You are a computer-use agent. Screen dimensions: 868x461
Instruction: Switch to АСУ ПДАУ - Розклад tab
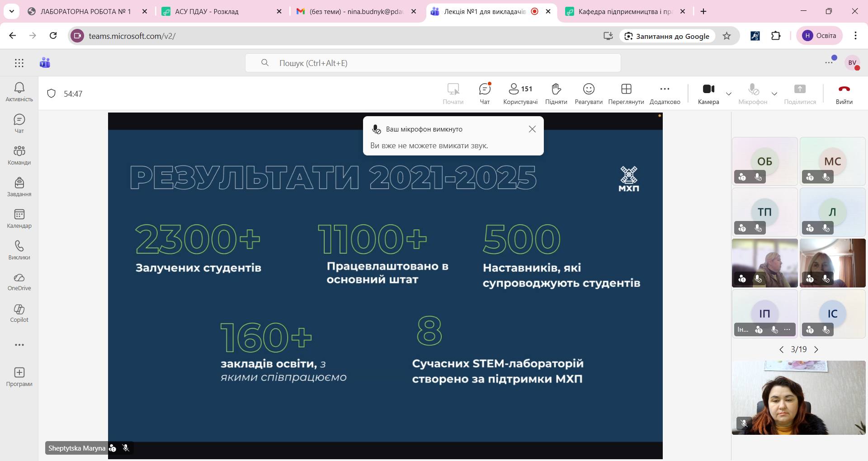point(207,12)
